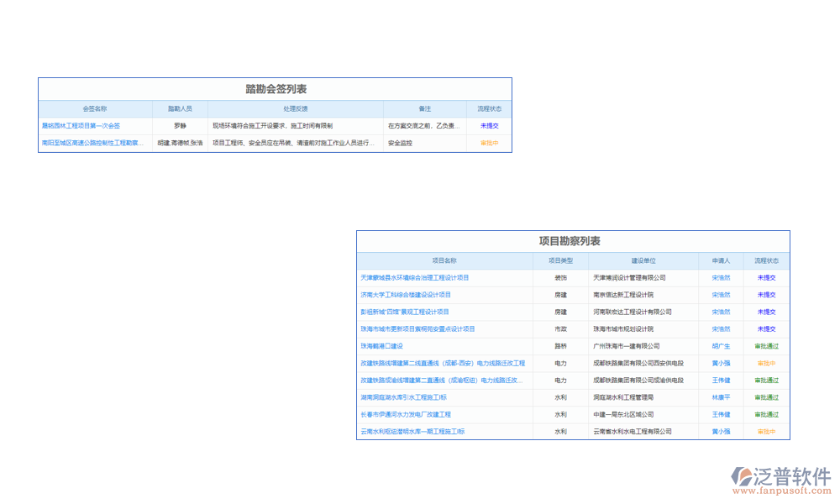This screenshot has height=504, width=840.
Task: Click the 会签名称 column header
Action: [x=95, y=109]
